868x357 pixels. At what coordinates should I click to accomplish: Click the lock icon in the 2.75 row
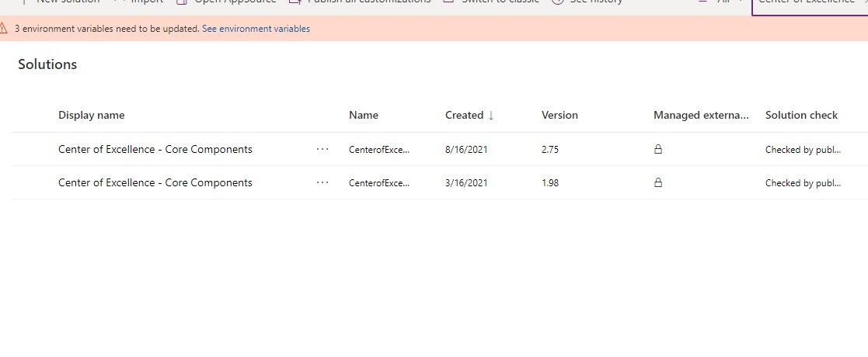(658, 149)
